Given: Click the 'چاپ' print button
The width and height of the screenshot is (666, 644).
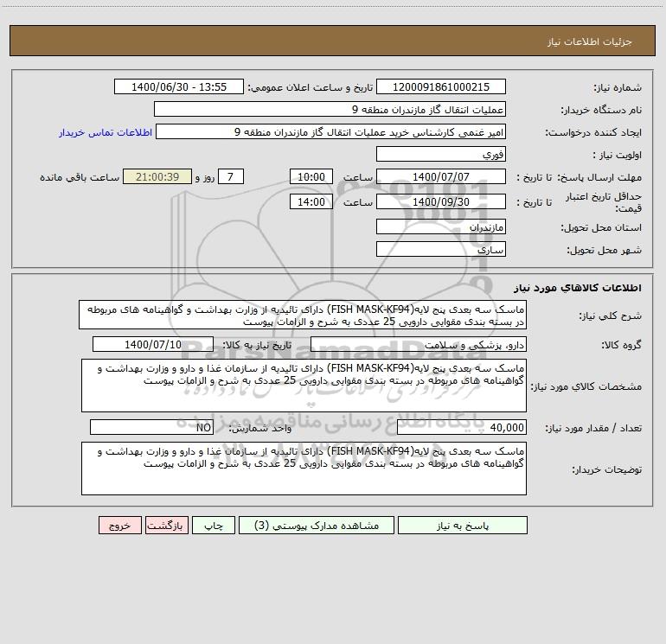Looking at the screenshot, I should (214, 525).
